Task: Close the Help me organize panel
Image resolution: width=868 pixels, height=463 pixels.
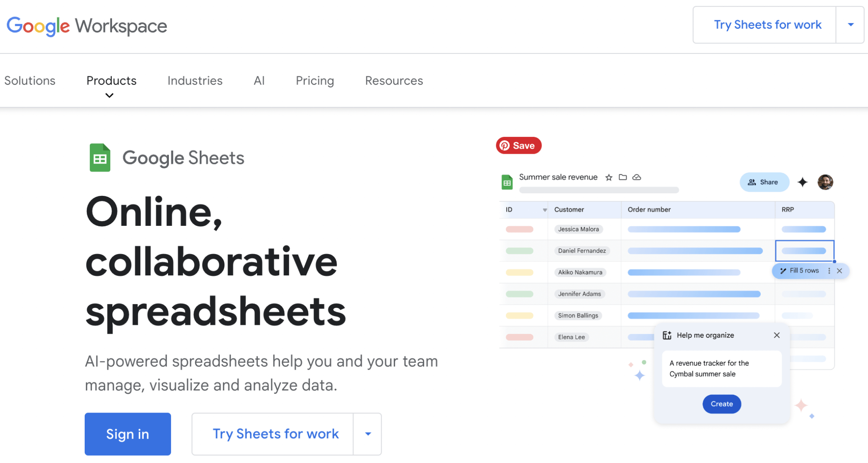Action: [x=777, y=335]
